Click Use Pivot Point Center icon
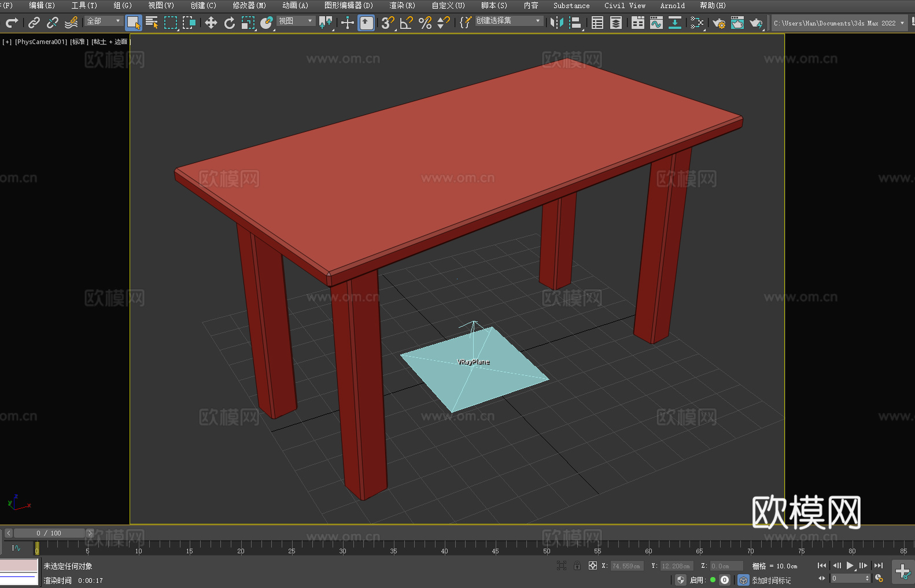This screenshot has height=588, width=915. pos(326,23)
